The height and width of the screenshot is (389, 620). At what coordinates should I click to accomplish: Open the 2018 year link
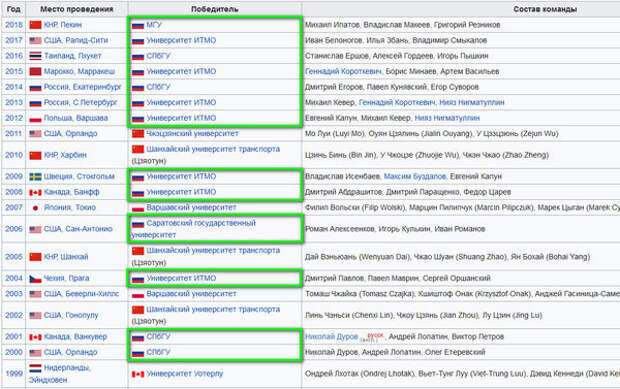coord(14,25)
